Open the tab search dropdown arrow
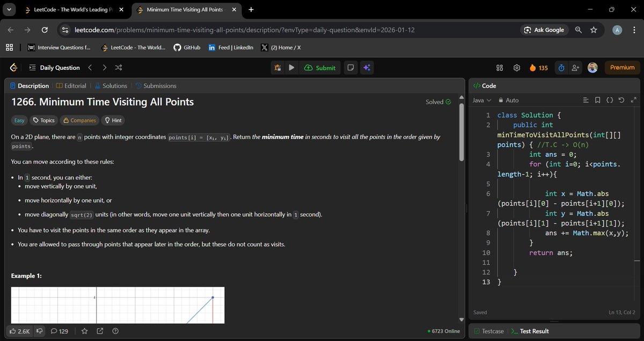The width and height of the screenshot is (644, 341). pyautogui.click(x=9, y=10)
